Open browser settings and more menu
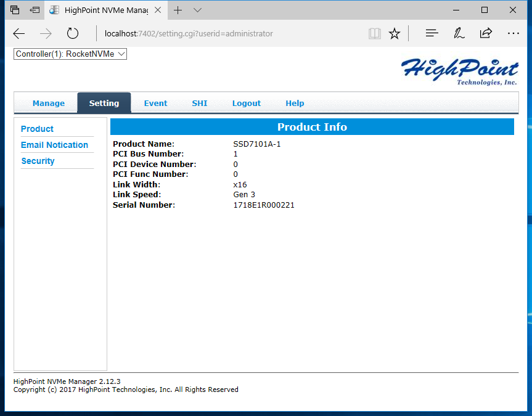Screen dimensions: 532x416 coord(513,33)
